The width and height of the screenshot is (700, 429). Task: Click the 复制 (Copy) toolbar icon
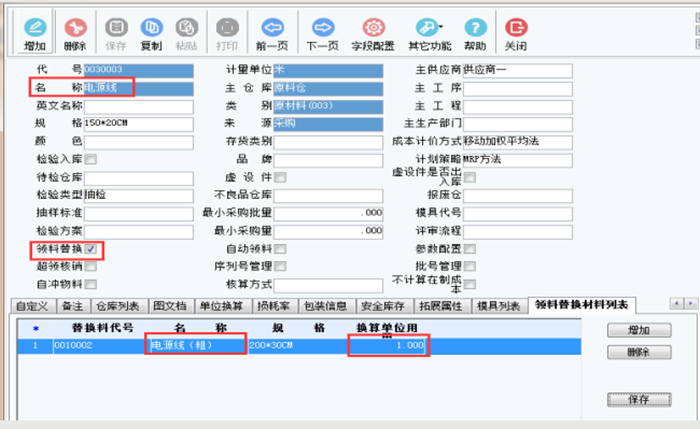(151, 34)
